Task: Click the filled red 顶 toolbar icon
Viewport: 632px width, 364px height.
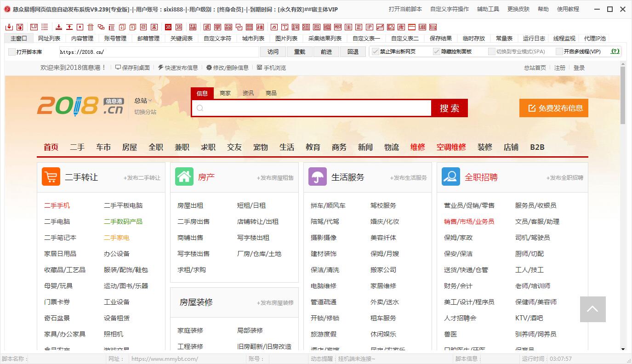Action: coord(168,27)
